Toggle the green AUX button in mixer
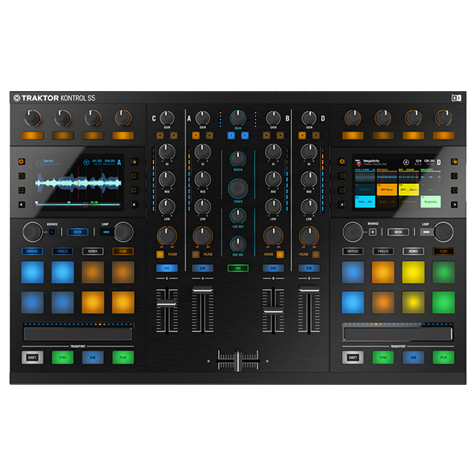Screen dimensions: 476x476 [238, 268]
